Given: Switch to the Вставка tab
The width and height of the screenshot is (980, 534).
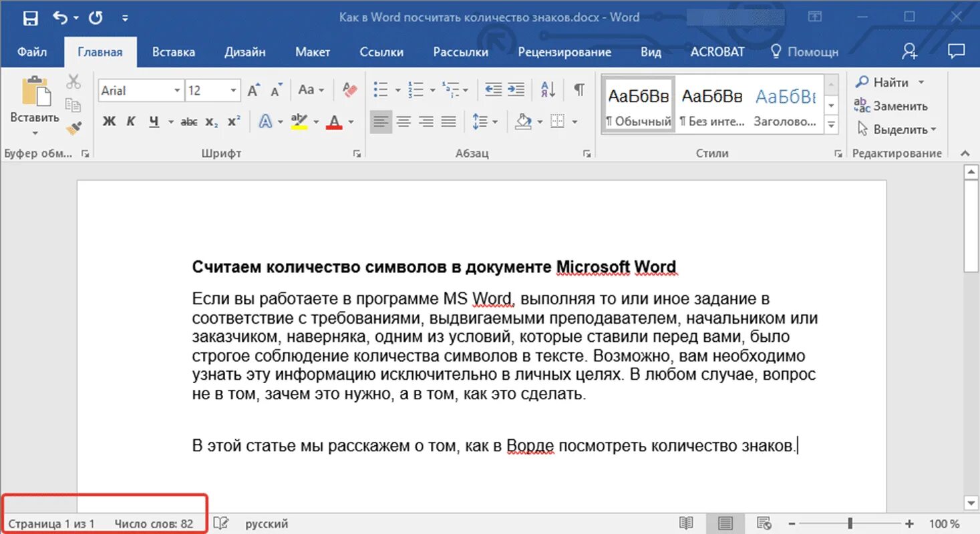Looking at the screenshot, I should (174, 51).
